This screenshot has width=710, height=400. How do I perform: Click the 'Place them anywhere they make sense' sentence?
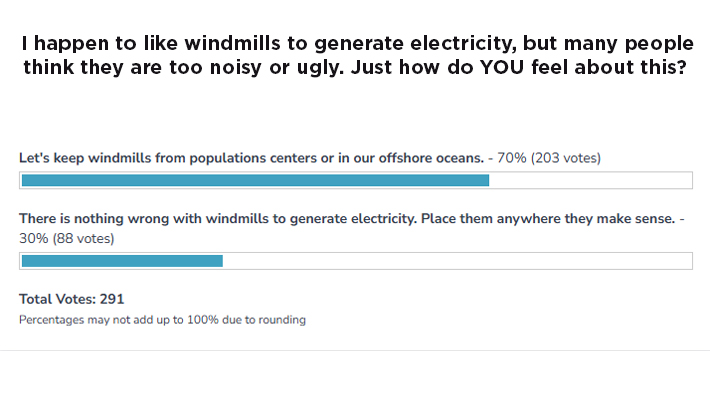(x=548, y=219)
